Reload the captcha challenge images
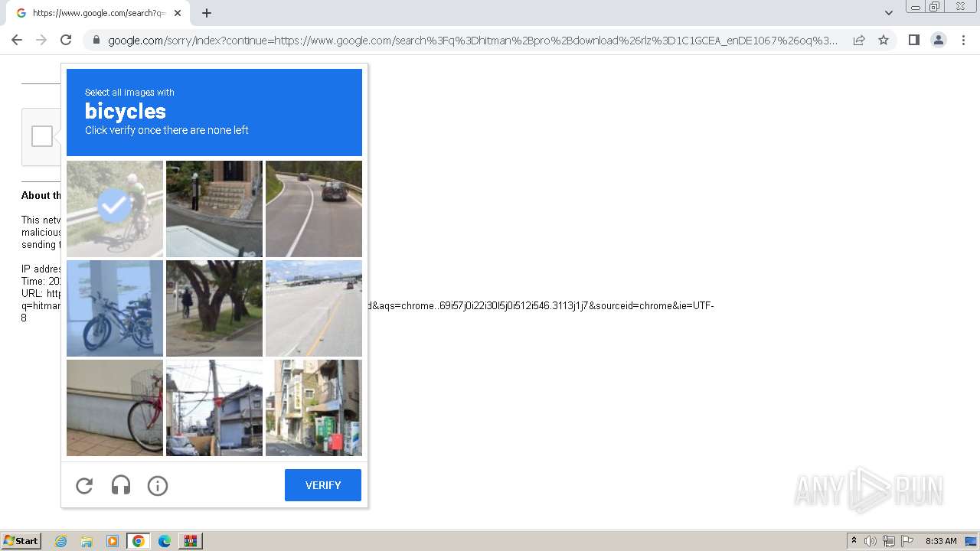980x551 pixels. click(84, 485)
